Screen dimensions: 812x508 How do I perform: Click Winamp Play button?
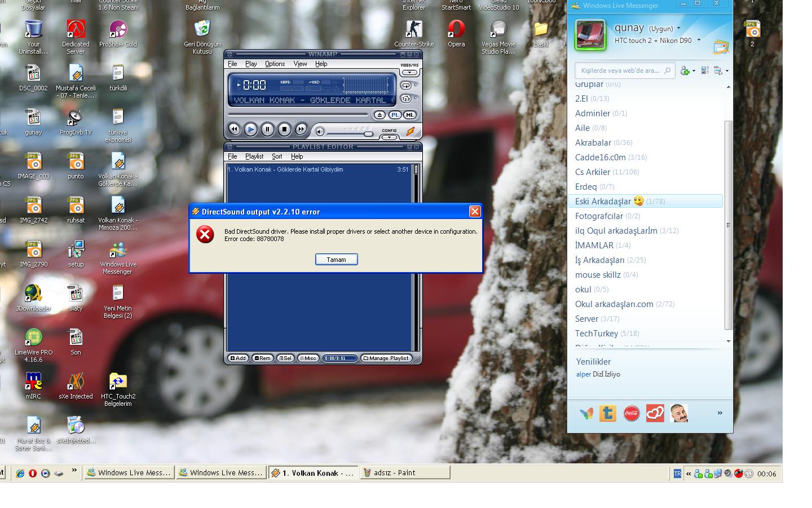pos(251,129)
